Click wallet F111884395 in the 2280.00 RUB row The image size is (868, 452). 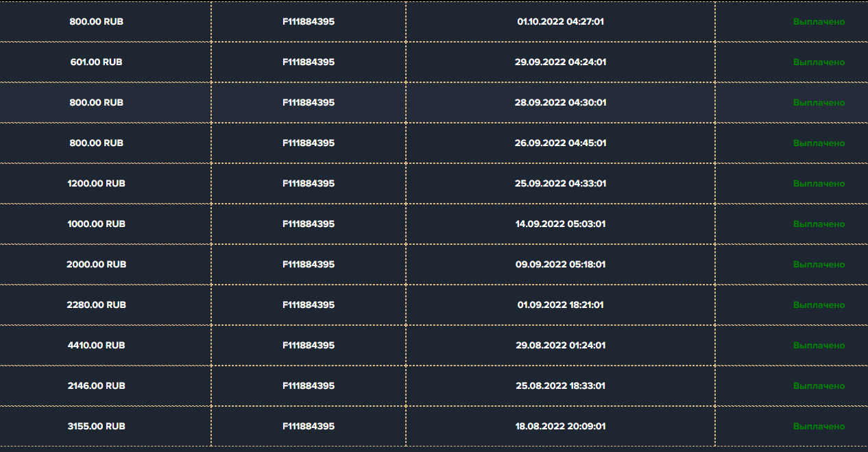(x=309, y=305)
